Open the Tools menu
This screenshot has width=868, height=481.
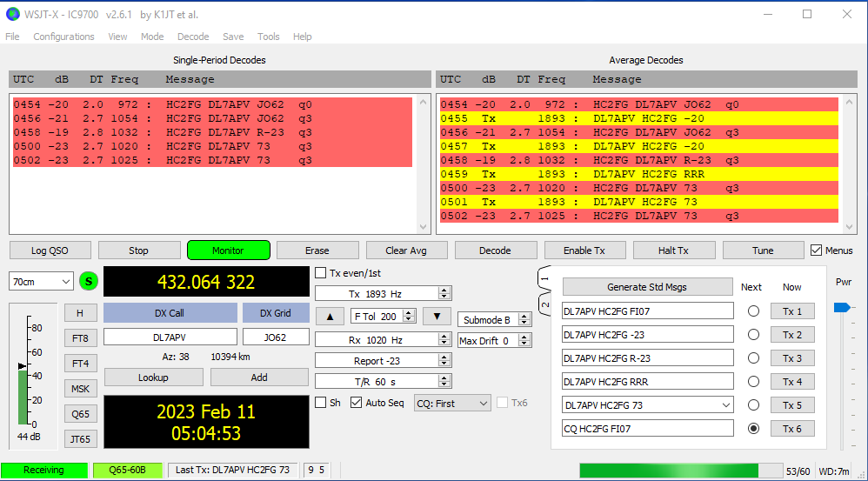[269, 37]
